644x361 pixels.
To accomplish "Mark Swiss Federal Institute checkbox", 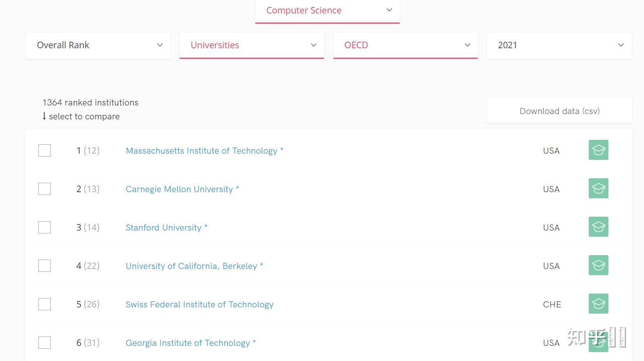I will tap(45, 304).
